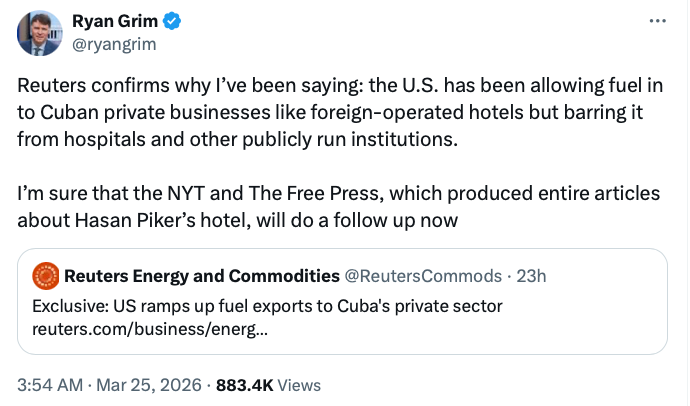This screenshot has width=690, height=406.
Task: Open the @ryangrim handle link
Action: point(113,44)
